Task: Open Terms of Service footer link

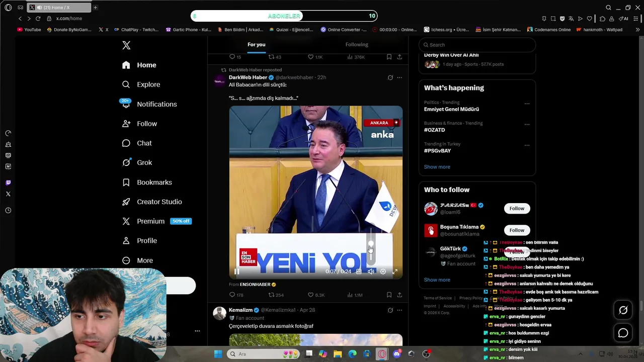Action: click(438, 298)
